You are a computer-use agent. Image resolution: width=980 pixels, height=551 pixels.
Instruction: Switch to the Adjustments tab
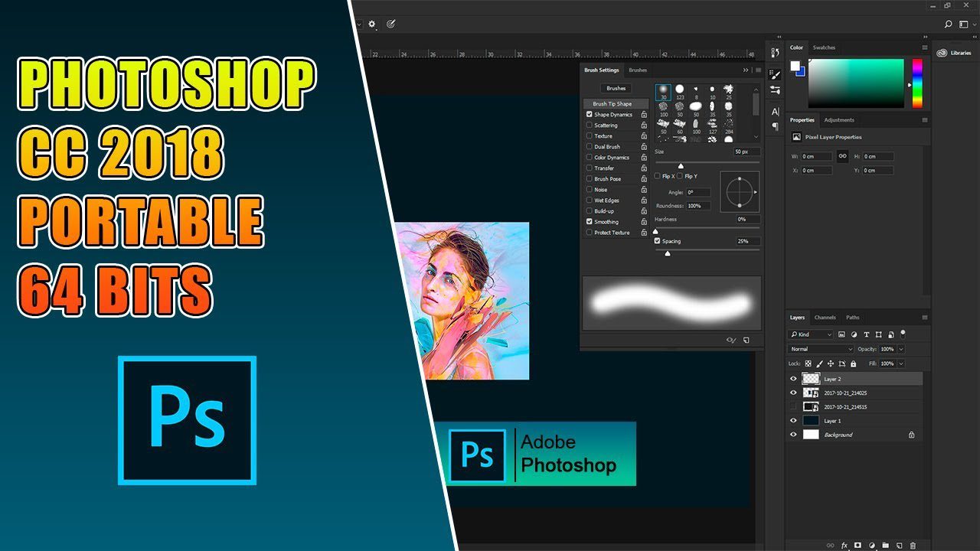[839, 119]
